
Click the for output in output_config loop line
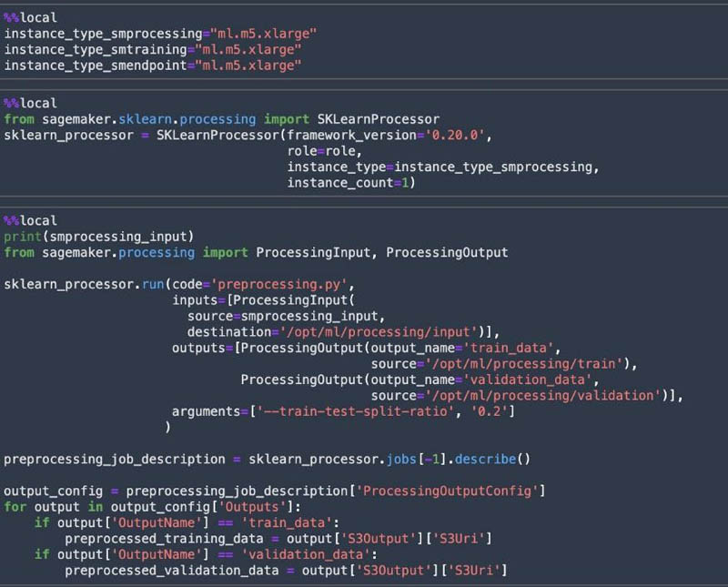(x=152, y=507)
